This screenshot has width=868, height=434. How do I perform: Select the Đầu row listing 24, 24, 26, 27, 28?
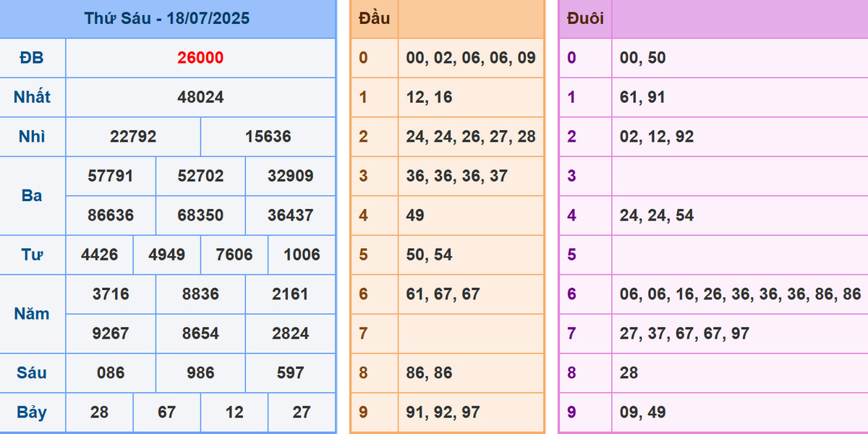(x=471, y=137)
